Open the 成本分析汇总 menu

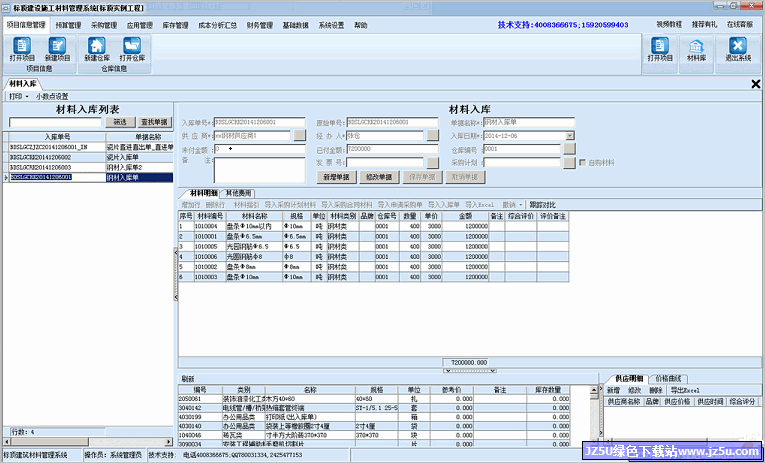click(218, 25)
